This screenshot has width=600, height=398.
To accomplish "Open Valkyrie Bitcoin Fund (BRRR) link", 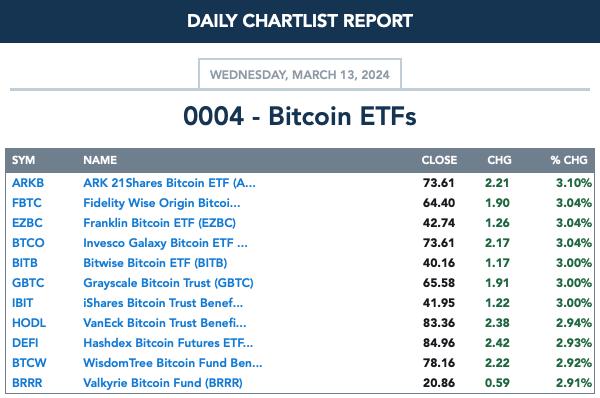I will 163,383.
